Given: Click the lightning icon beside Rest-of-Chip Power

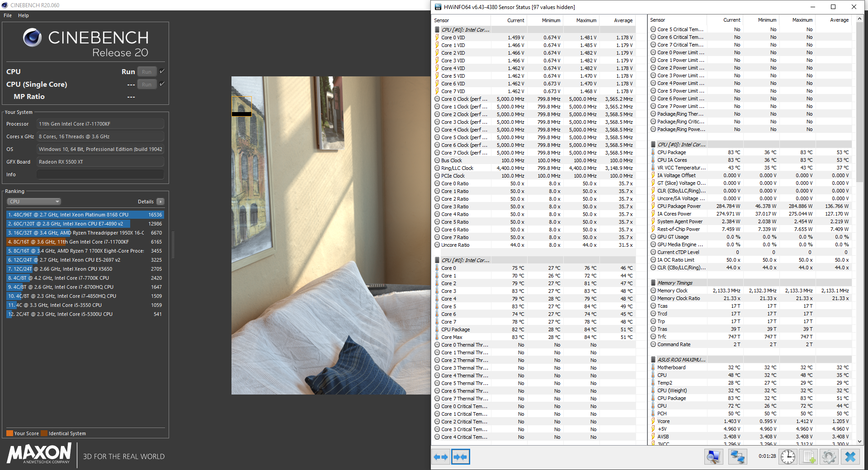Looking at the screenshot, I should [x=653, y=229].
